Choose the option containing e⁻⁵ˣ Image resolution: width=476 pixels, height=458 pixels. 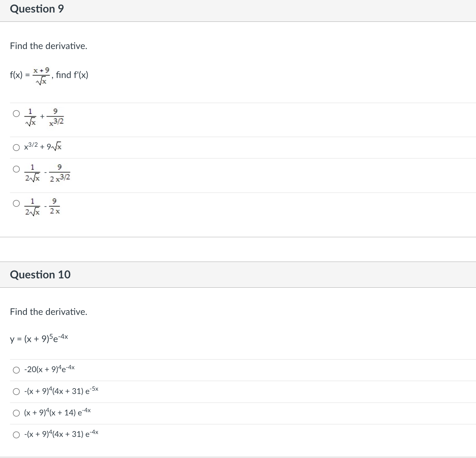[x=16, y=391]
